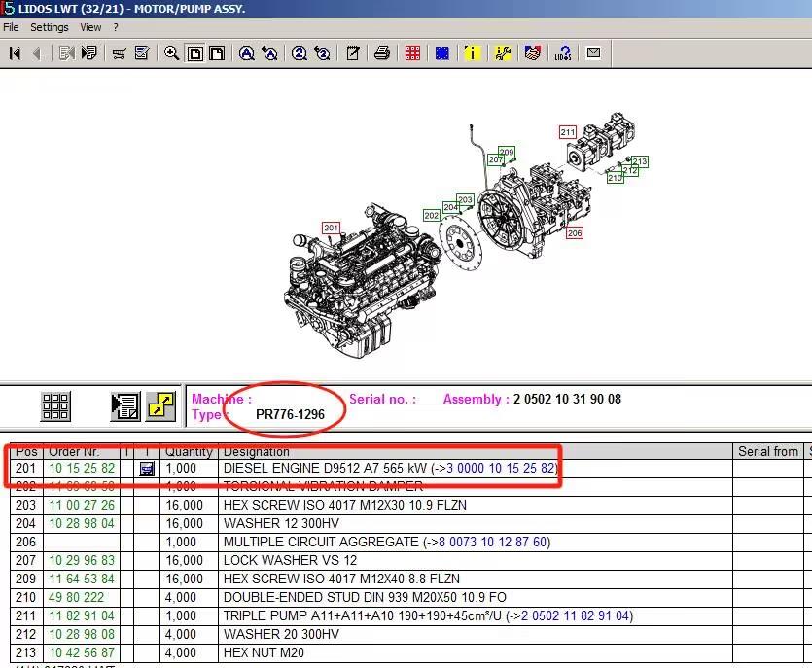Screen dimensions: 812x668
Task: Click the Designation column header
Action: 476,451
